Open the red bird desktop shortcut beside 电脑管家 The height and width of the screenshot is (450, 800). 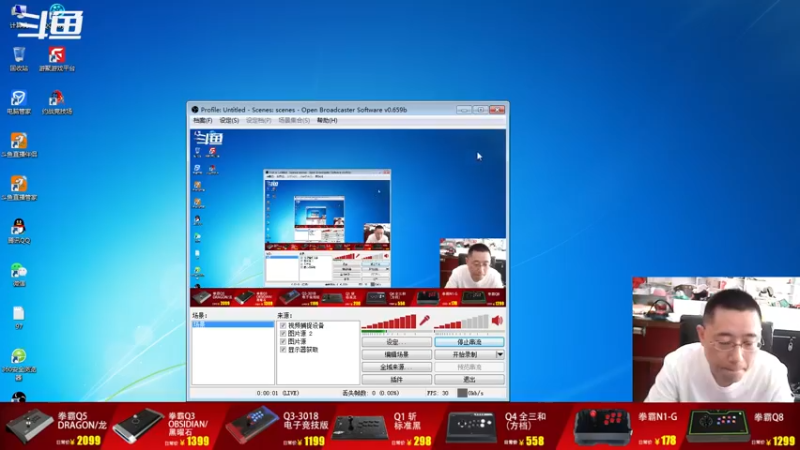pyautogui.click(x=57, y=102)
